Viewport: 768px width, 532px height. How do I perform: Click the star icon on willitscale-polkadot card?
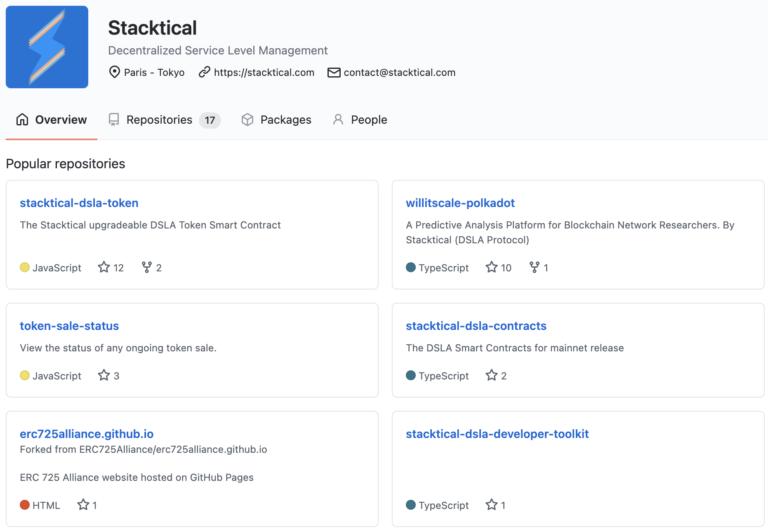[x=491, y=267]
